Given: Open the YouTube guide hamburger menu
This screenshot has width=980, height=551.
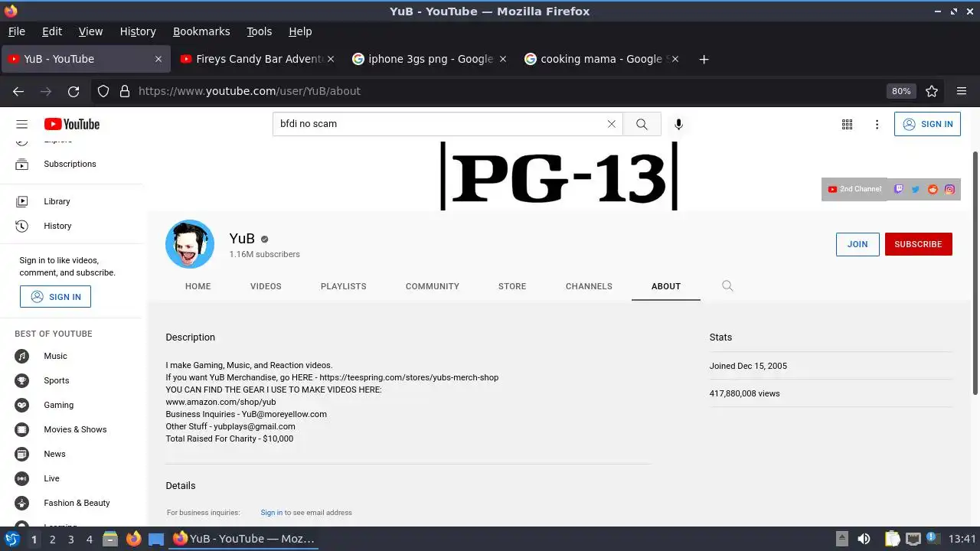Looking at the screenshot, I should 21,124.
